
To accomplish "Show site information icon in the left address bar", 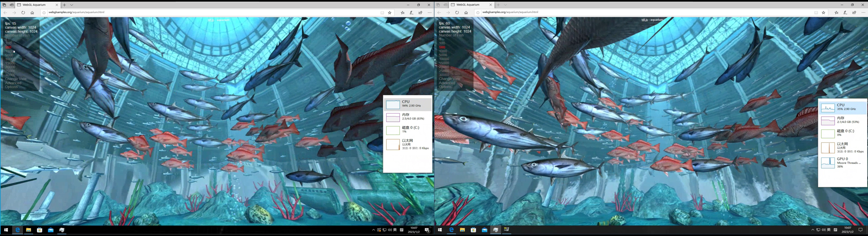I will (44, 13).
